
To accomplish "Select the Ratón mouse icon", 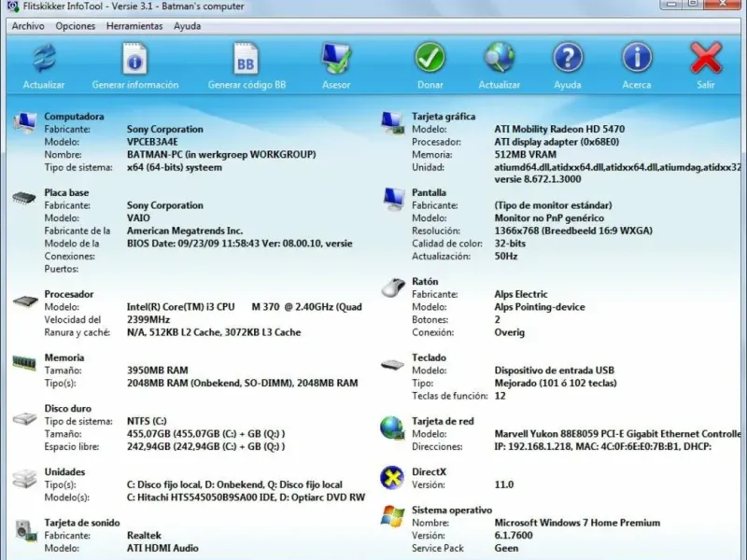I will (393, 287).
